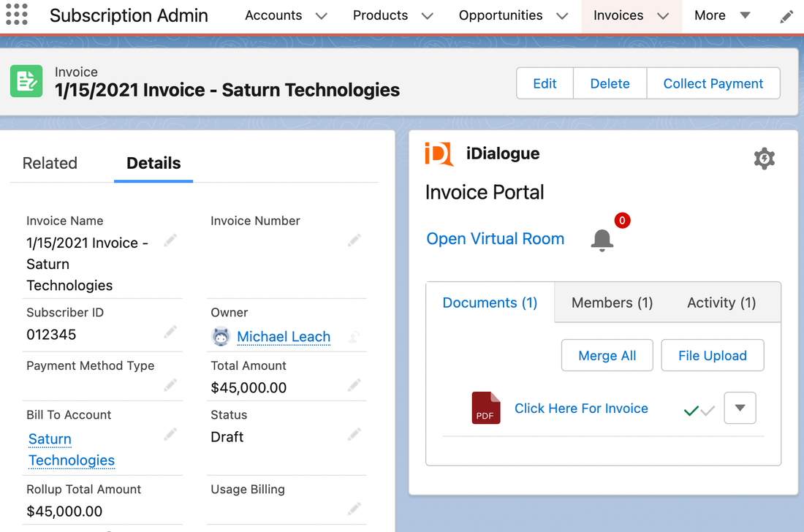
Task: Open Saturn Technologies account link
Action: coord(72,449)
